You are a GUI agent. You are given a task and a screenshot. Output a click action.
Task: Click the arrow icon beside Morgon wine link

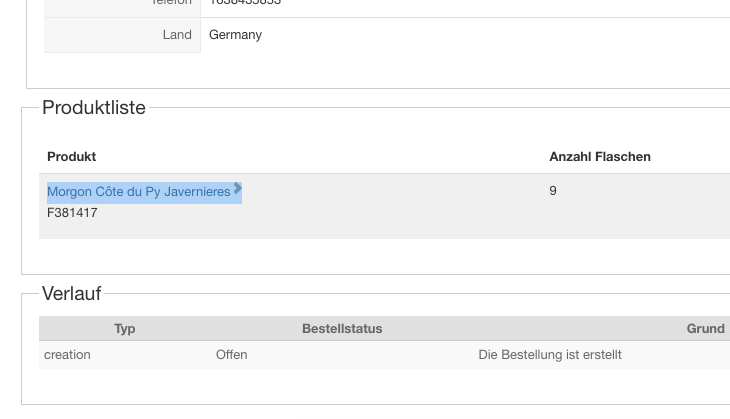coord(238,188)
